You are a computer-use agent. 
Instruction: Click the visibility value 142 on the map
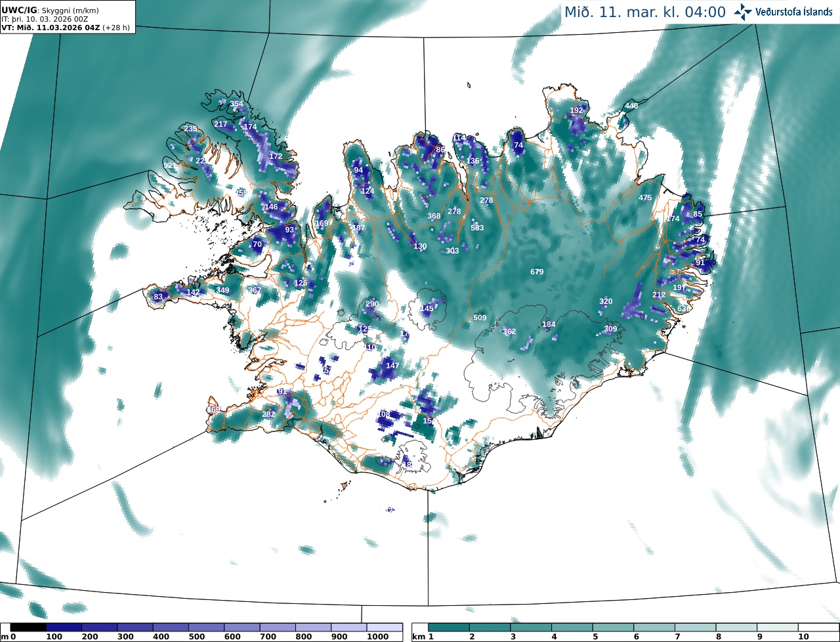[x=193, y=292]
